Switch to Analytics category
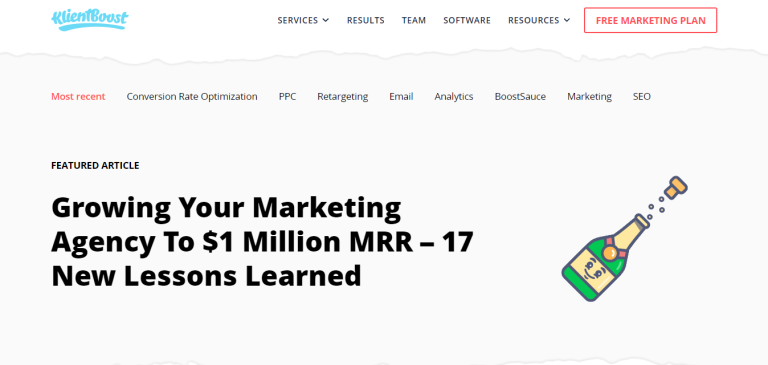The image size is (768, 365). point(454,97)
